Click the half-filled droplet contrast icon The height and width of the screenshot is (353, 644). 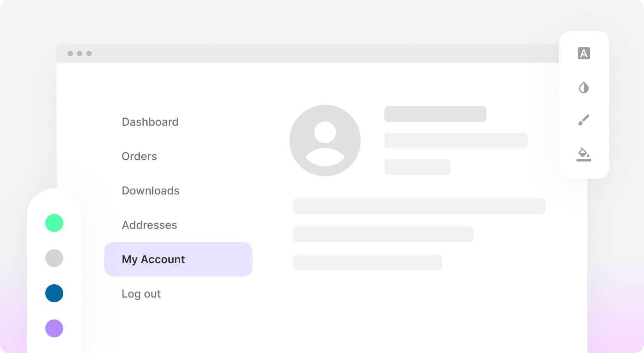point(584,87)
